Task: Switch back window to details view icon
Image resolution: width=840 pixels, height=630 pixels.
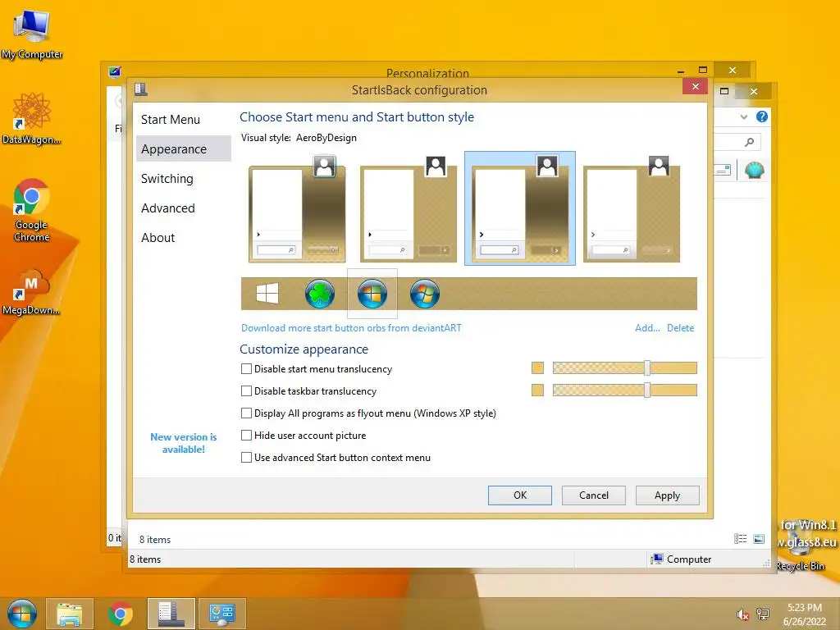Action: point(741,539)
